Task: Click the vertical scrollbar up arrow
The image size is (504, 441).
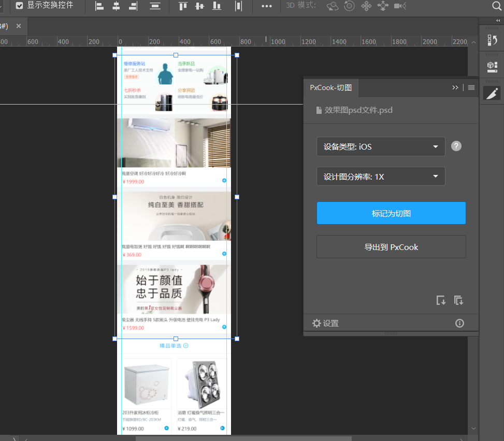Action: pos(473,42)
